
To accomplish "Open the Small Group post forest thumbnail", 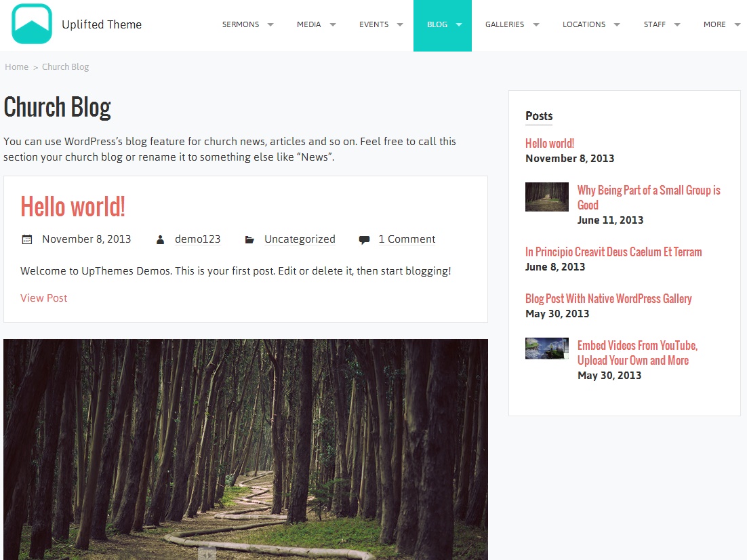I will tap(547, 197).
